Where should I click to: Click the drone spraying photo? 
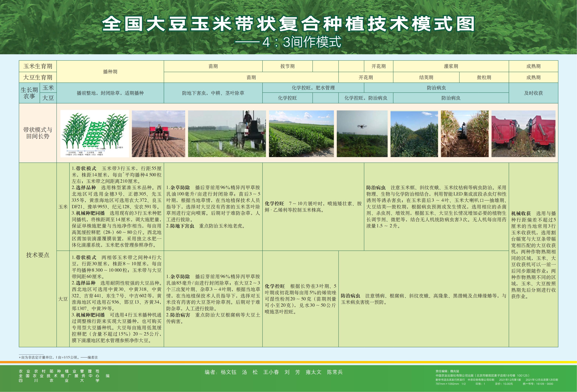(362, 134)
